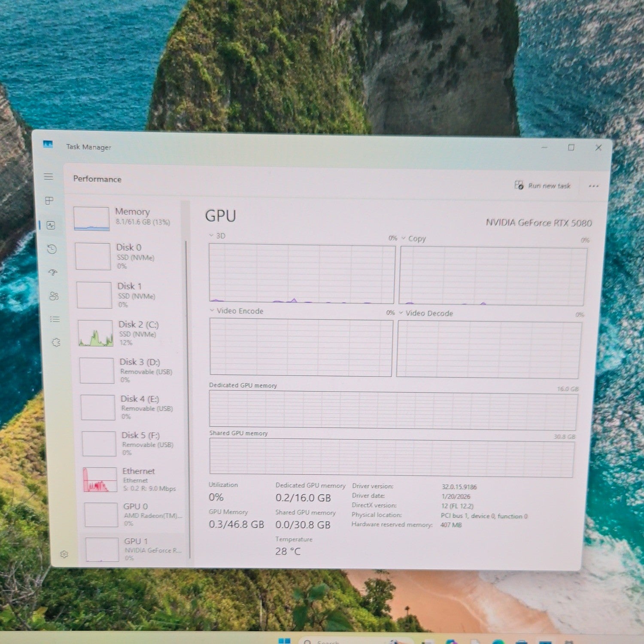This screenshot has height=644, width=644.
Task: Click the Copy engine utilization graph
Action: click(492, 276)
